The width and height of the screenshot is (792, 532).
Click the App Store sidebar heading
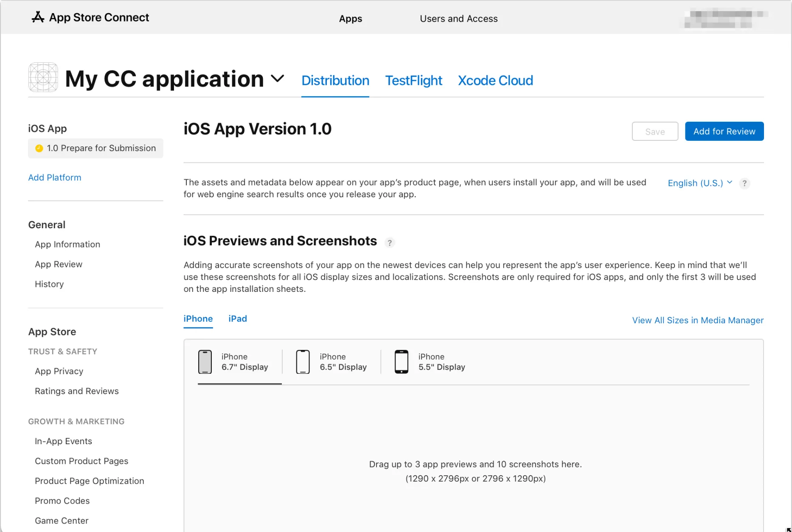[x=52, y=332]
